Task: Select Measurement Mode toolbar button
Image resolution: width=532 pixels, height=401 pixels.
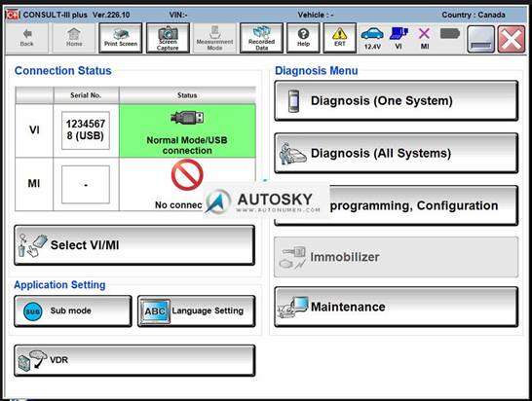Action: tap(214, 38)
